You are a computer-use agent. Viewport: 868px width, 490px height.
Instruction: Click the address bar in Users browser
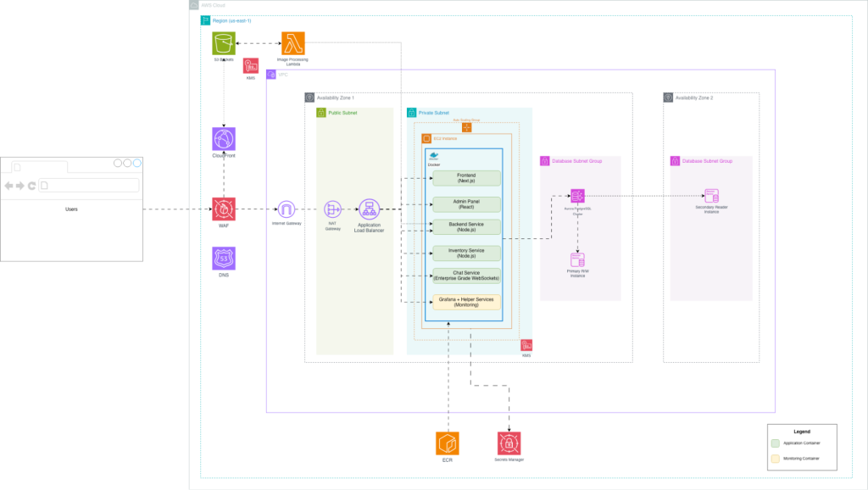(88, 185)
